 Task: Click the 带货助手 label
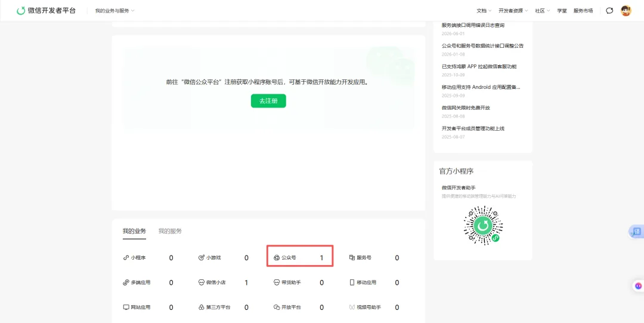[x=291, y=282]
